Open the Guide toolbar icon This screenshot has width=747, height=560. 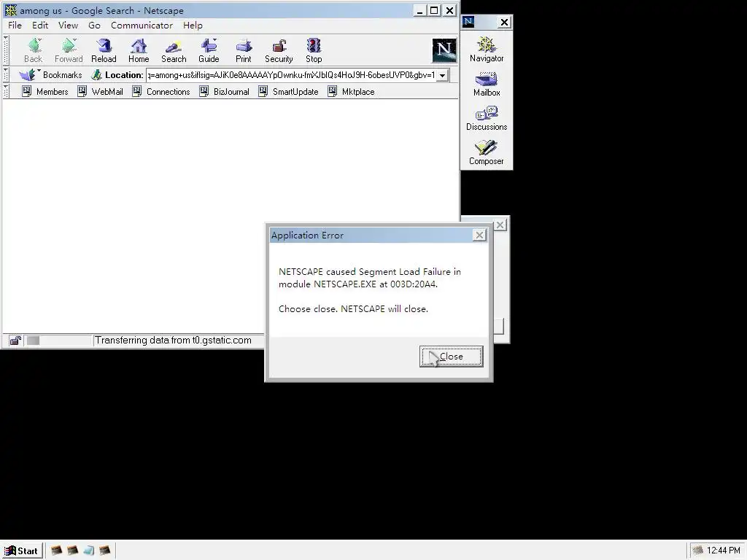pyautogui.click(x=209, y=50)
